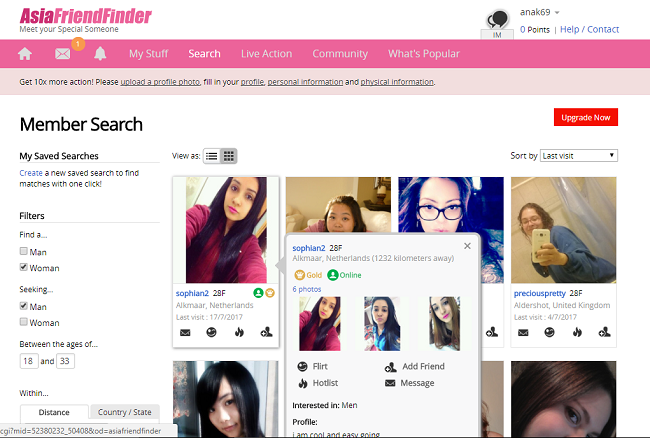
Task: Check the Find a Man checkbox
Action: (x=24, y=251)
